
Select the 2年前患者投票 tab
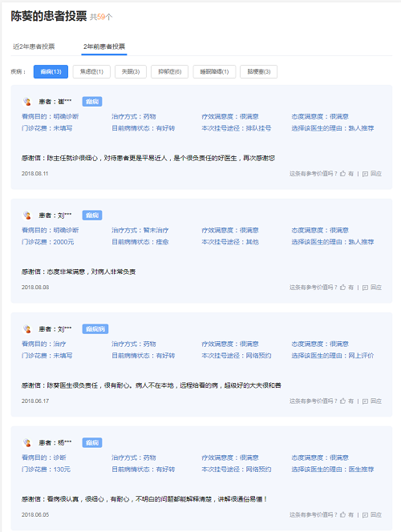[104, 46]
